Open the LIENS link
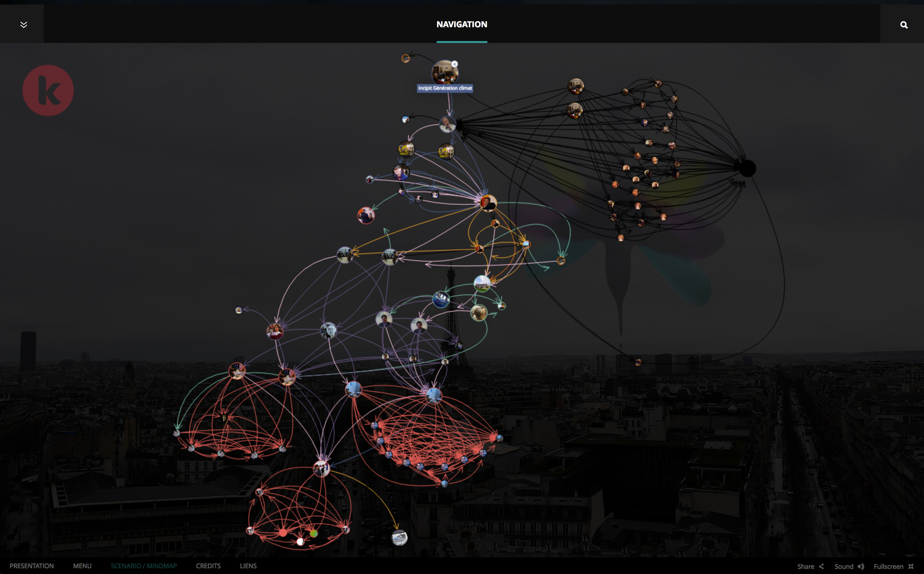Viewport: 924px width, 574px height. pos(248,566)
